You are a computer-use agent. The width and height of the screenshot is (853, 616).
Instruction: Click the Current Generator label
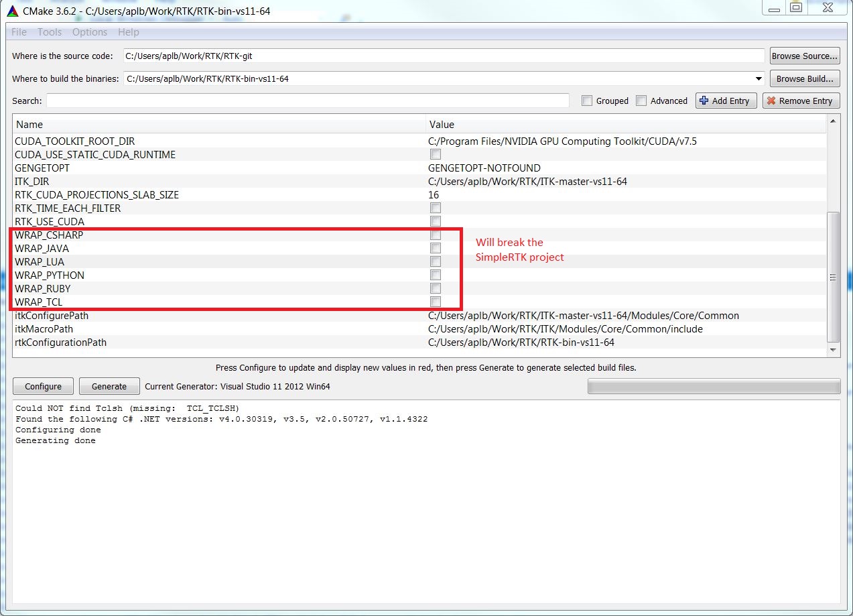pyautogui.click(x=237, y=386)
